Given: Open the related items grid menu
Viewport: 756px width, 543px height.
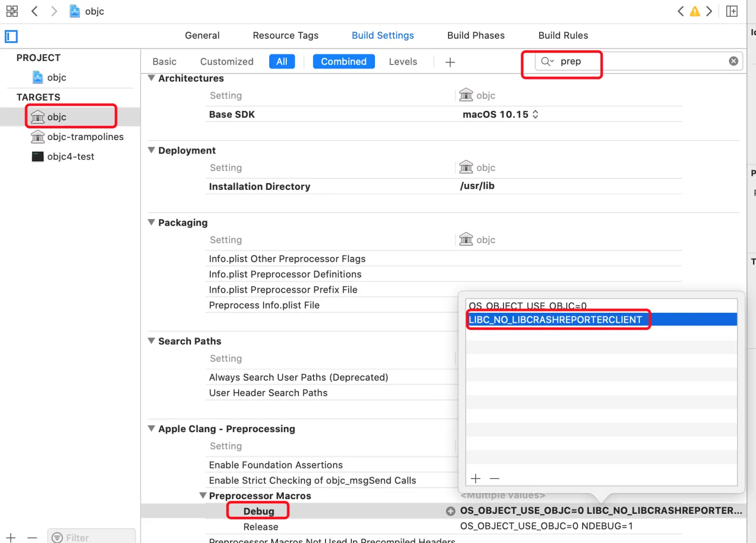Looking at the screenshot, I should 12,11.
